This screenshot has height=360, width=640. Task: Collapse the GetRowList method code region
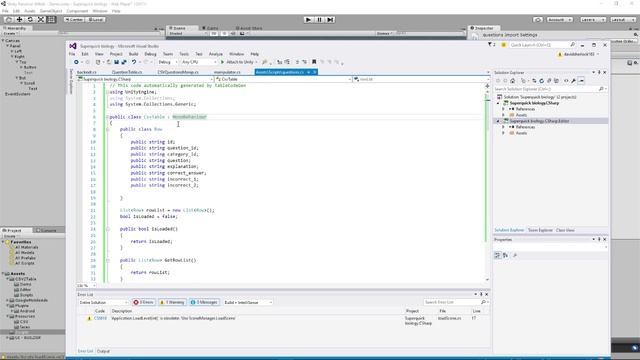tap(108, 260)
